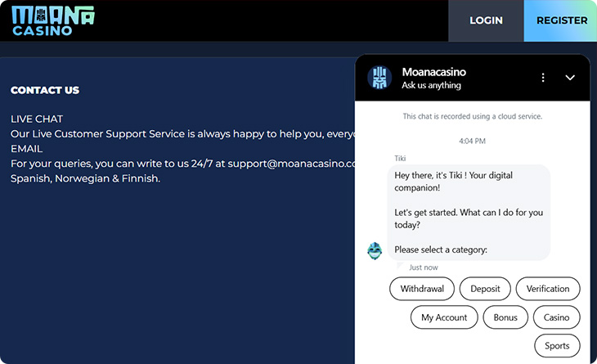Click the 4:04 PM timestamp

pyautogui.click(x=472, y=141)
